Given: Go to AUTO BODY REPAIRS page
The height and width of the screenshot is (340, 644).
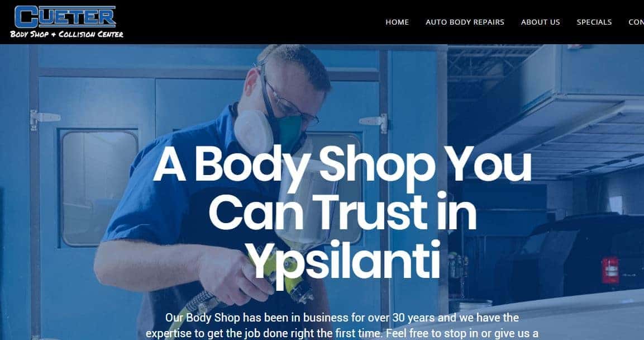Looking at the screenshot, I should (465, 22).
